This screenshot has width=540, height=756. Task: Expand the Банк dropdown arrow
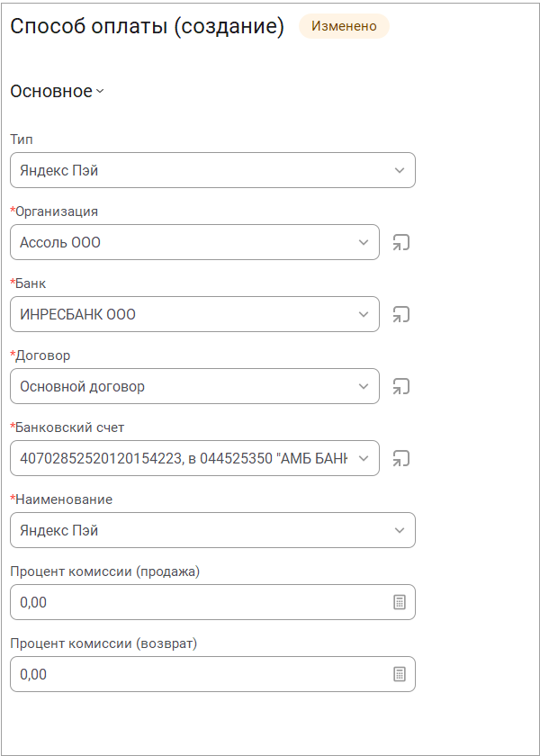point(364,314)
